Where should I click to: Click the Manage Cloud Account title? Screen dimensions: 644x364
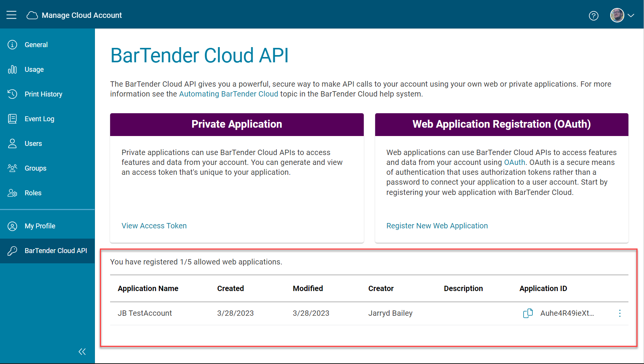pos(82,15)
